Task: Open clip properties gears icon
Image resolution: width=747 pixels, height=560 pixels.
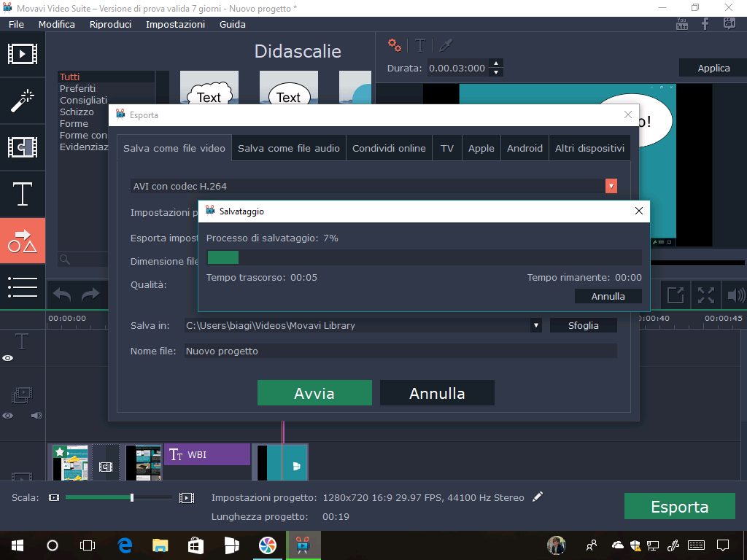Action: 394,45
